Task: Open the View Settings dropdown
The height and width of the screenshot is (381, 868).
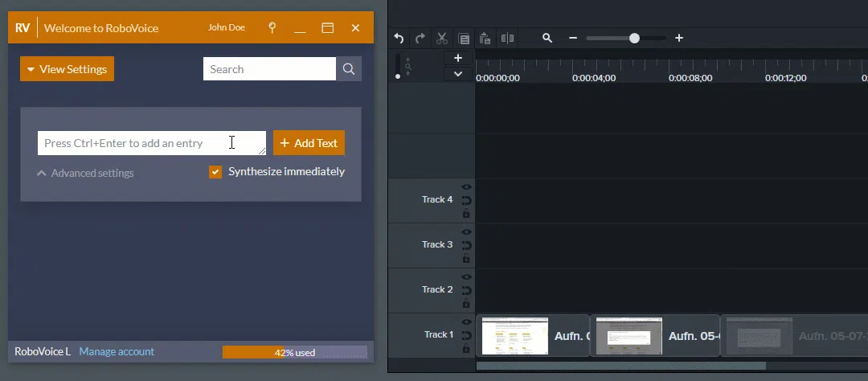Action: pos(67,68)
